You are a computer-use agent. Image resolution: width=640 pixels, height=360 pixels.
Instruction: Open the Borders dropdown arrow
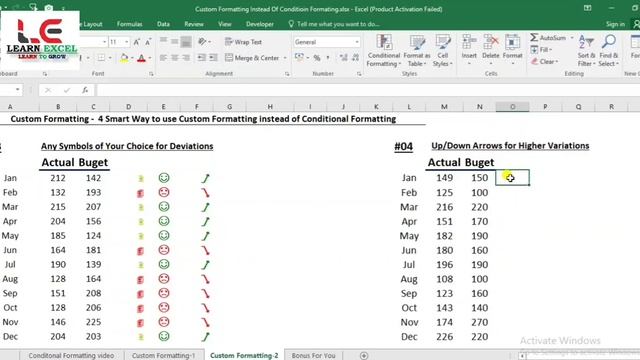(110, 58)
